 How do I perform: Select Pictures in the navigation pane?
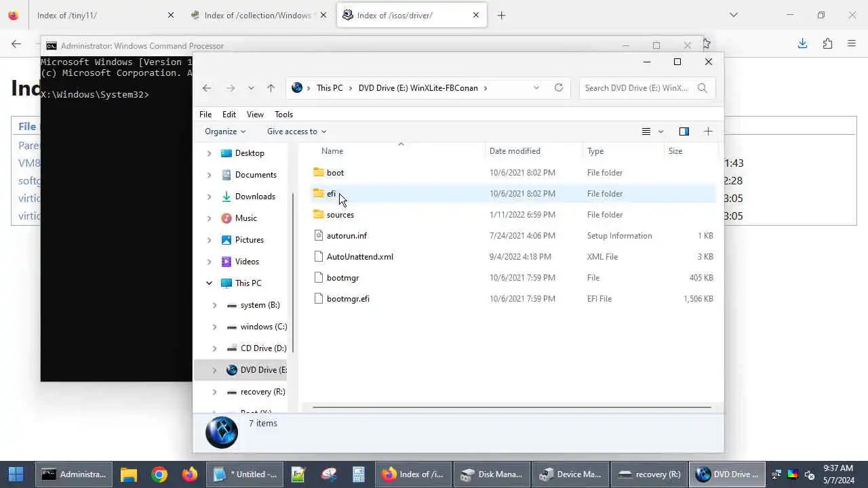coord(249,240)
